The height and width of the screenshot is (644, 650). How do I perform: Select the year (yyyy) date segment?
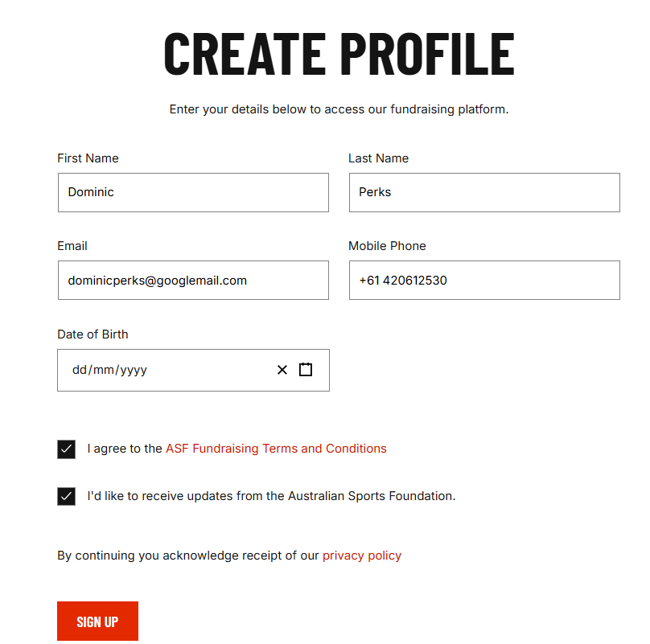point(134,371)
